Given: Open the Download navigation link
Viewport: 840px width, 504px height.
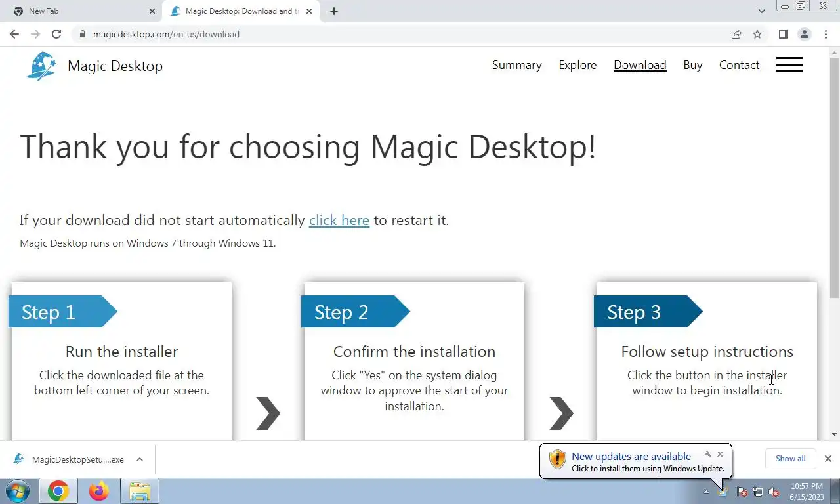Looking at the screenshot, I should click(x=640, y=65).
